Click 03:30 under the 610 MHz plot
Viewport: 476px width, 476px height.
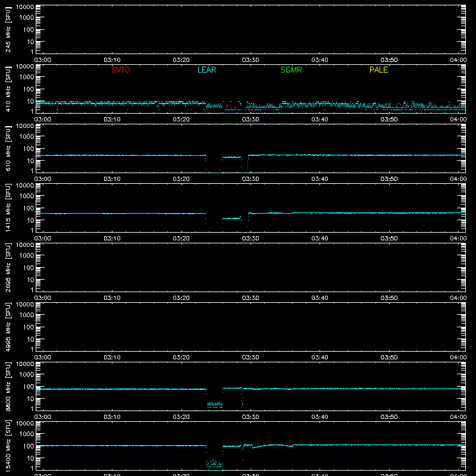[250, 179]
